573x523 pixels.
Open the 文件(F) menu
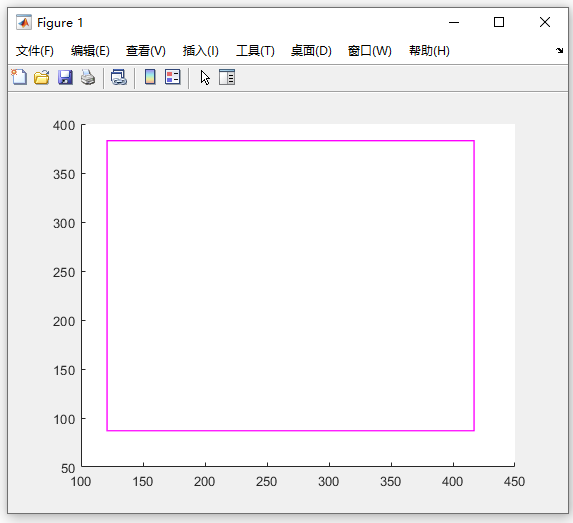(35, 50)
